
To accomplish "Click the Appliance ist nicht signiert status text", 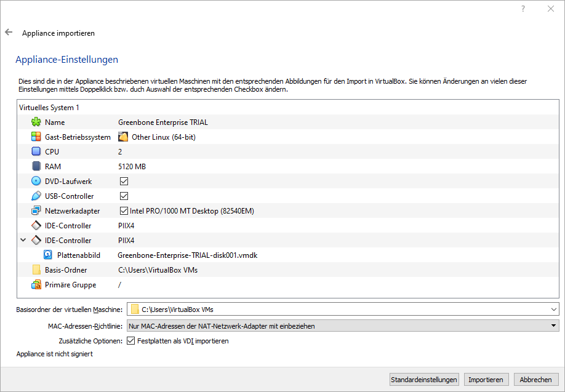I will pos(54,354).
